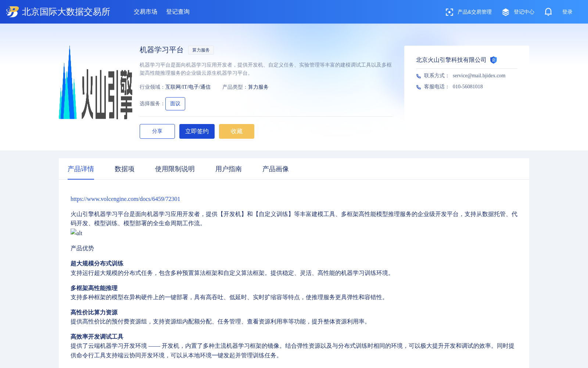Open the 登记查询 menu
This screenshot has height=368, width=588.
click(x=178, y=12)
